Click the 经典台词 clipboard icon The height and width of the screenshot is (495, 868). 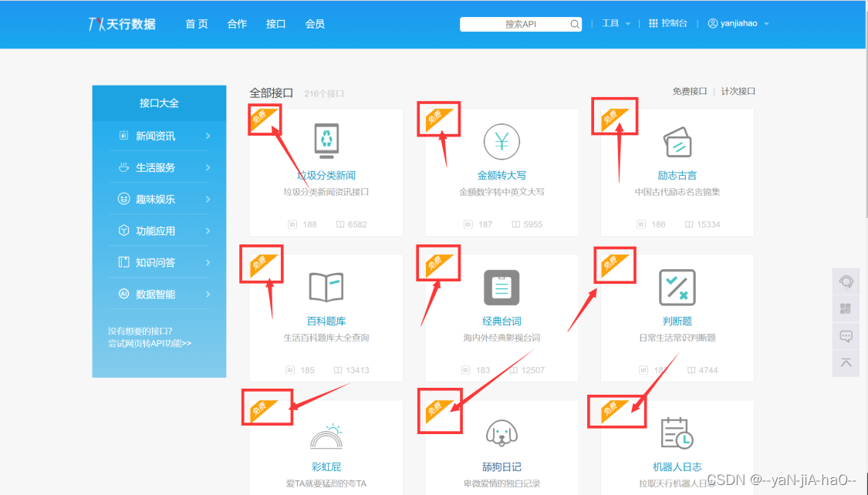(x=502, y=288)
